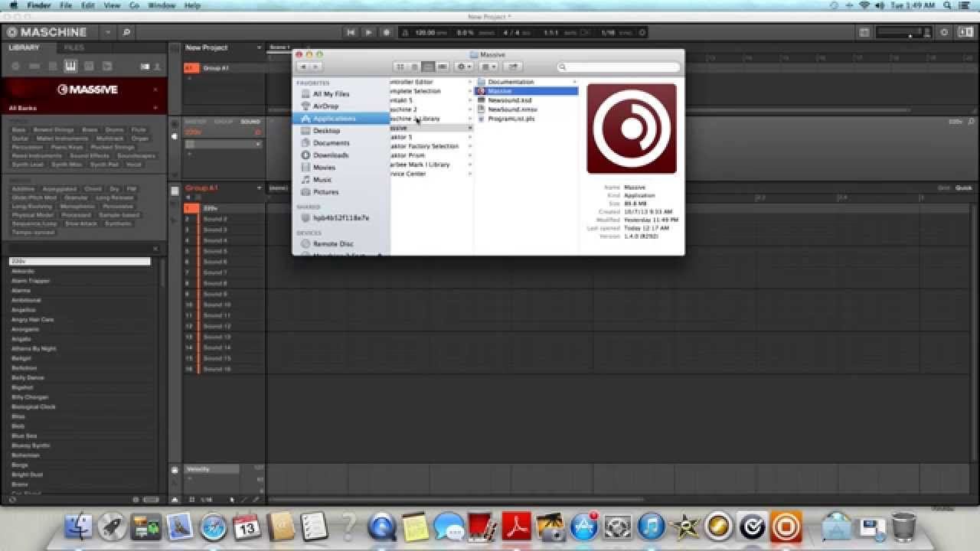Select the Samples type icon in Library browser
Image resolution: width=980 pixels, height=551 pixels.
click(x=107, y=67)
